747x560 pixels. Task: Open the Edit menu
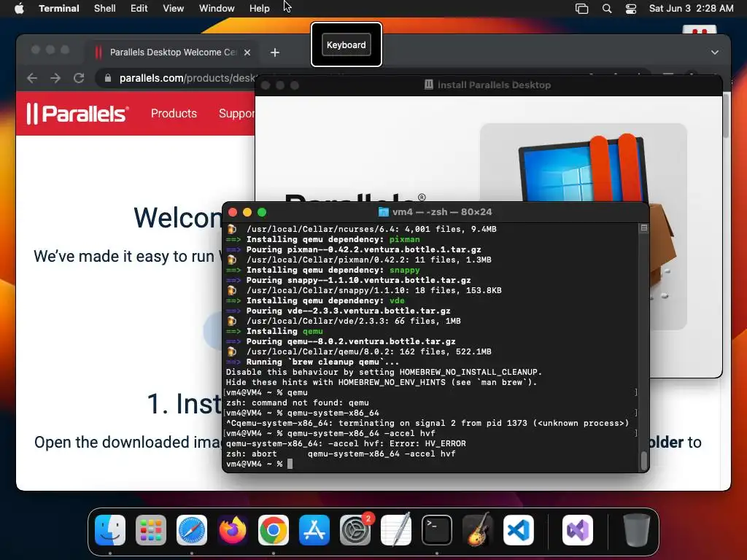[139, 8]
